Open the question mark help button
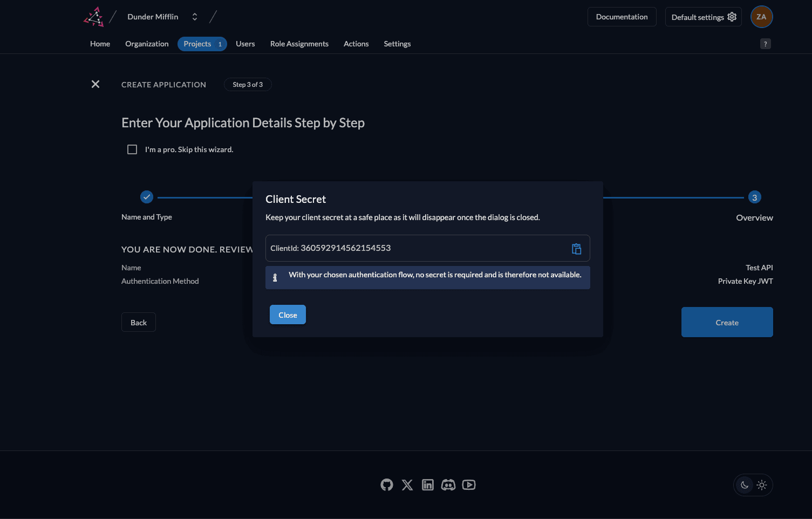 point(765,44)
